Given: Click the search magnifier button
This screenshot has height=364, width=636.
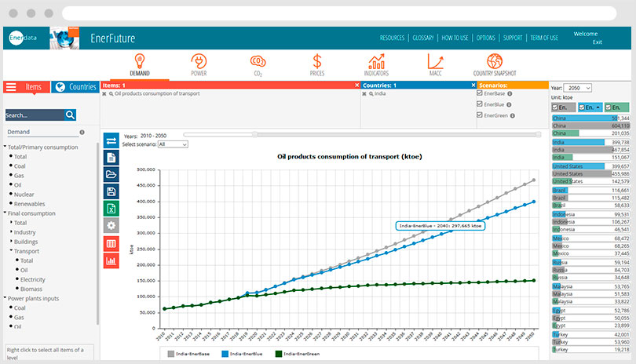Looking at the screenshot, I should pos(71,115).
